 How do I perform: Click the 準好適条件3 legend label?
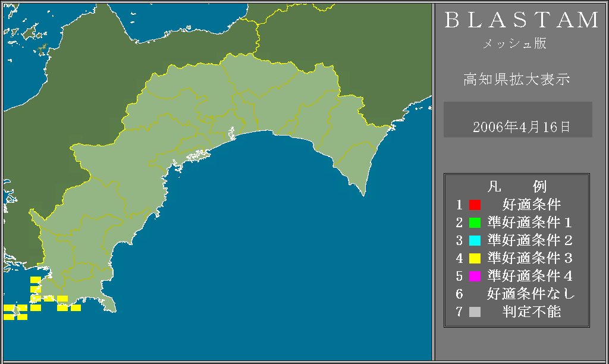coord(530,258)
